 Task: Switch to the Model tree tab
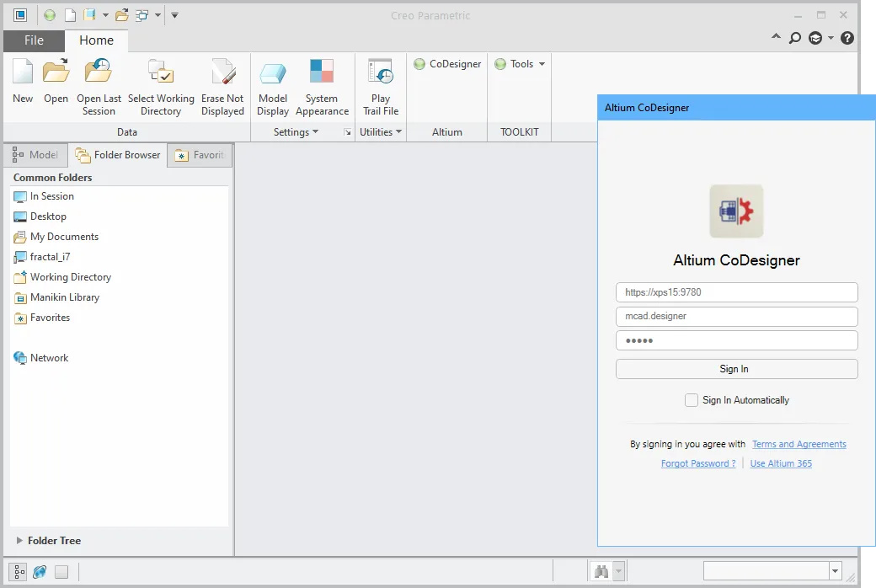(x=35, y=155)
